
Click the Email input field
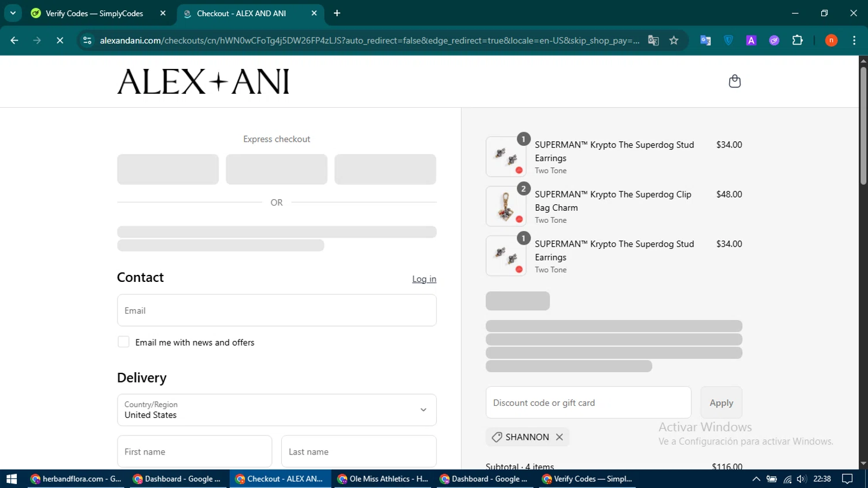277,310
